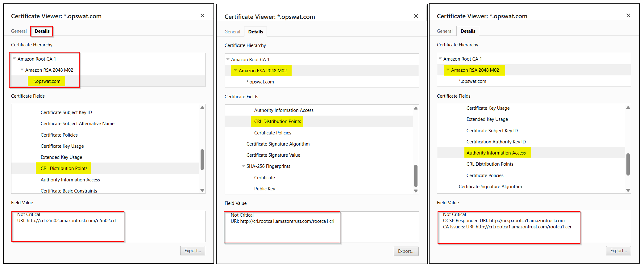Image resolution: width=644 pixels, height=267 pixels.
Task: Select Details tab in middle viewer
Action: (x=256, y=32)
